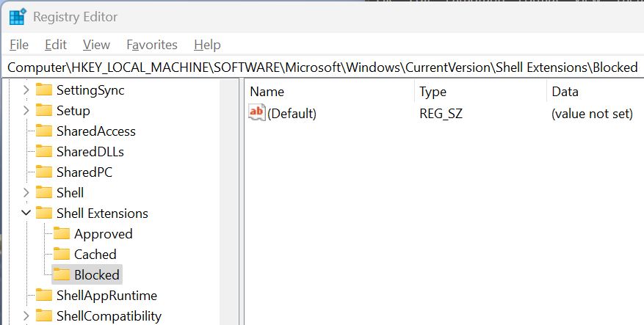Open the View menu
Image resolution: width=644 pixels, height=325 pixels.
click(x=96, y=44)
